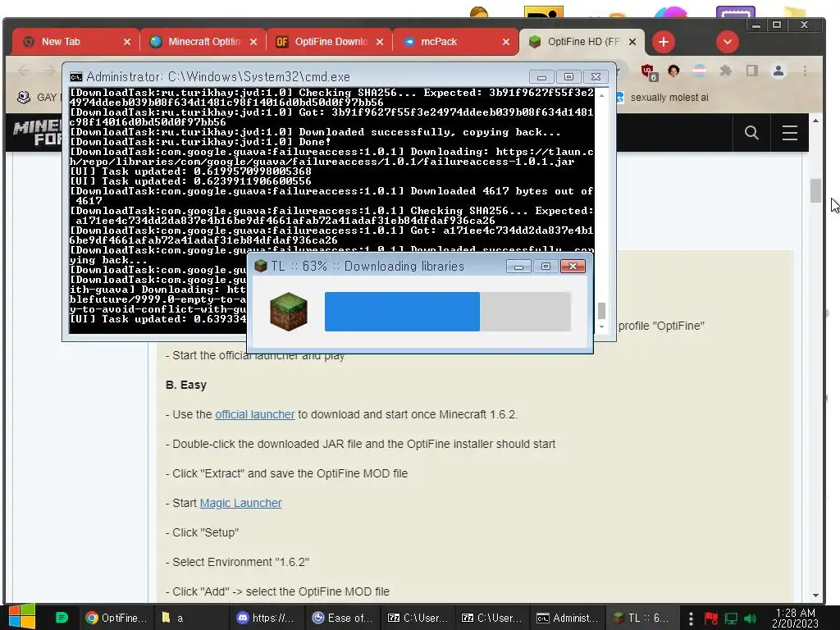Viewport: 840px width, 630px height.
Task: Maximize the TL downloading libraries dialog
Action: click(546, 267)
